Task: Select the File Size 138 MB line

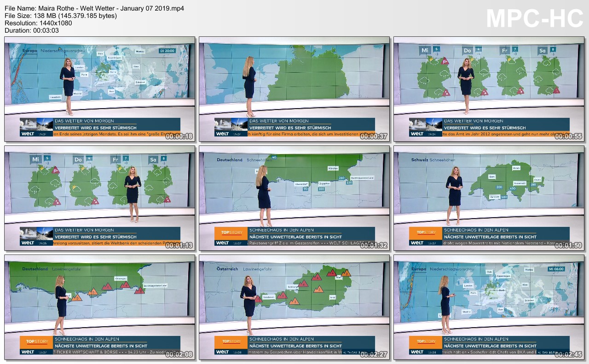Action: (x=61, y=16)
